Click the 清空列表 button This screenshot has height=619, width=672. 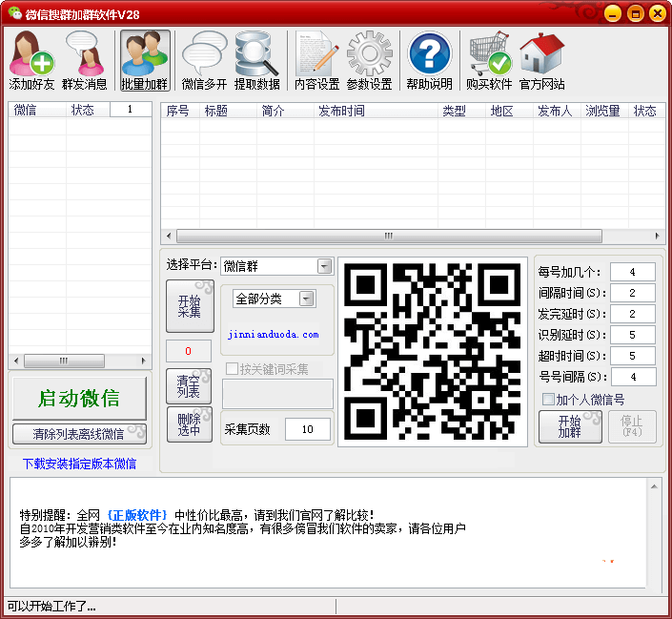point(189,386)
